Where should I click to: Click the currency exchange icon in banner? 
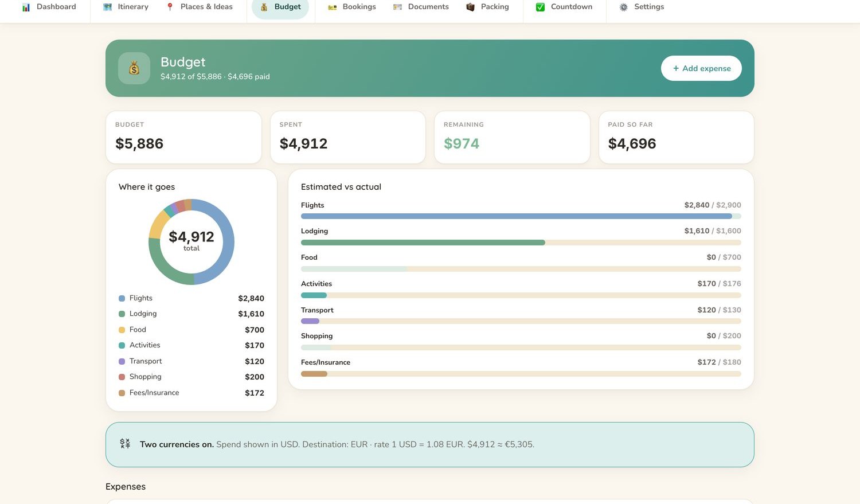point(125,444)
